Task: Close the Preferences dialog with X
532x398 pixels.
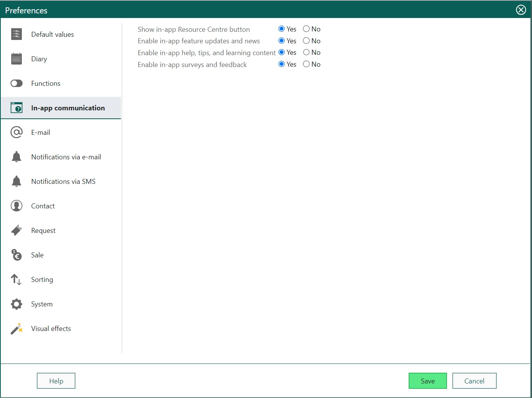Action: point(521,10)
